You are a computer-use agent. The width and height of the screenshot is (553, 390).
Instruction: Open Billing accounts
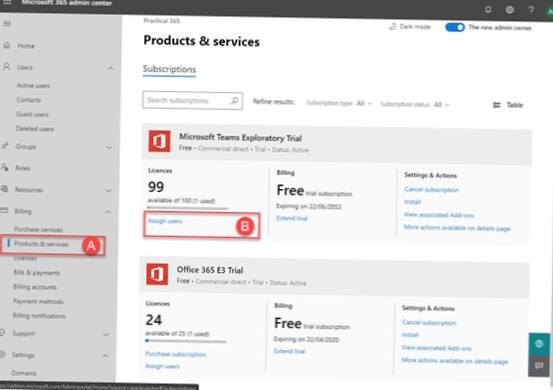click(35, 287)
